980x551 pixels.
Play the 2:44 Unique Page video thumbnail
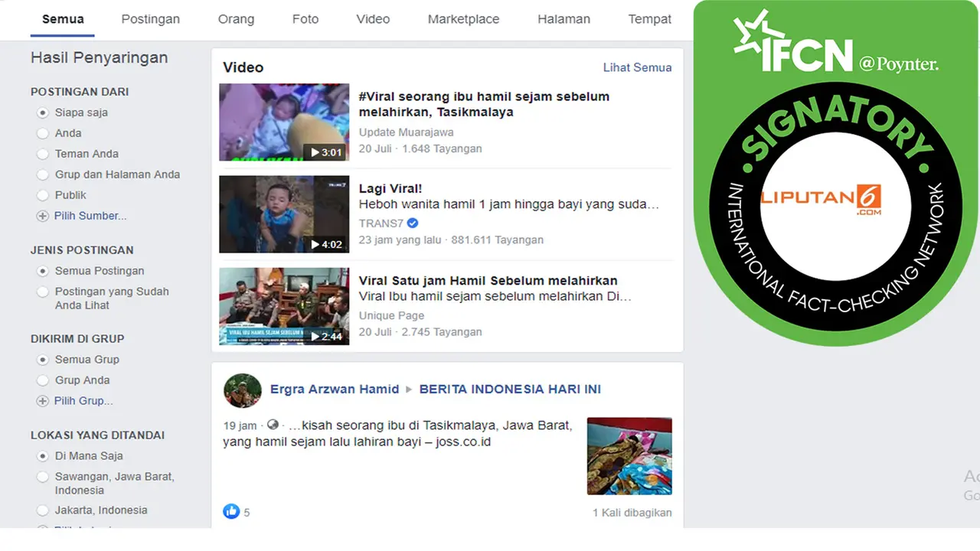(x=284, y=306)
